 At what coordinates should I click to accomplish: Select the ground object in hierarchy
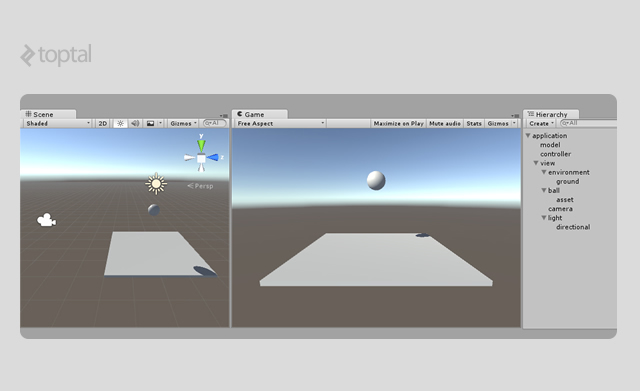point(567,181)
